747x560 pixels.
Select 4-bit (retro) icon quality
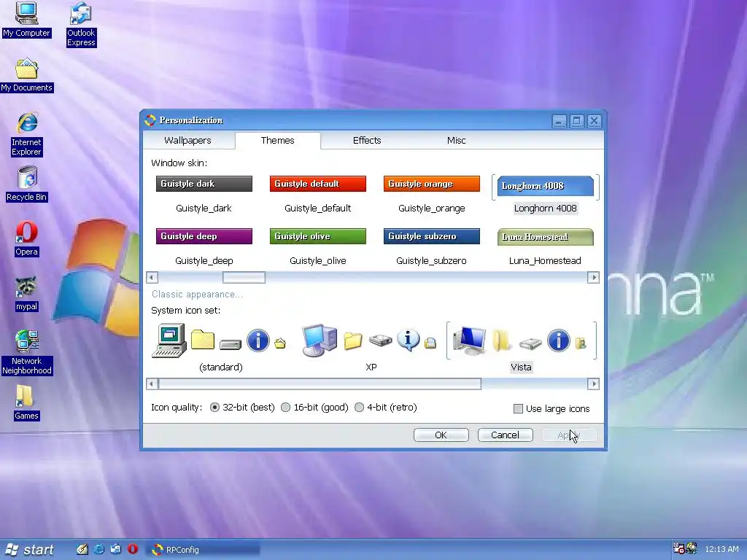click(359, 407)
